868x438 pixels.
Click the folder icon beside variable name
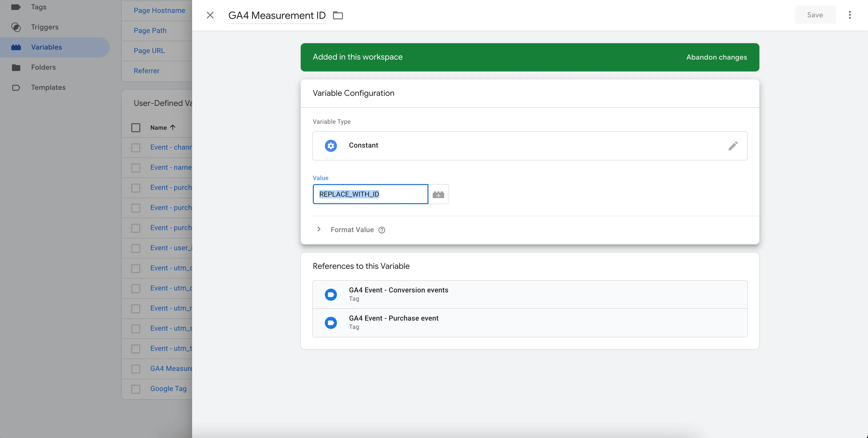point(338,16)
